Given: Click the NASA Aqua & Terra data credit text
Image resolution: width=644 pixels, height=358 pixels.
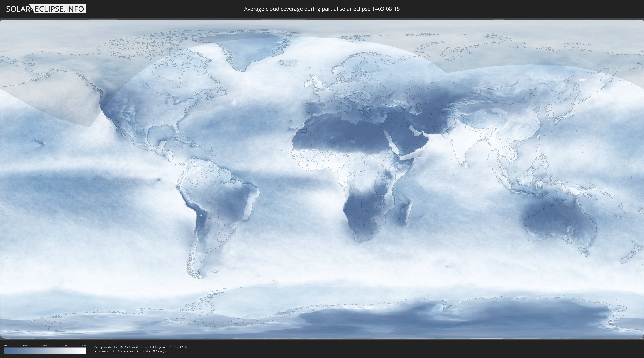Looking at the screenshot, I should click(140, 347).
